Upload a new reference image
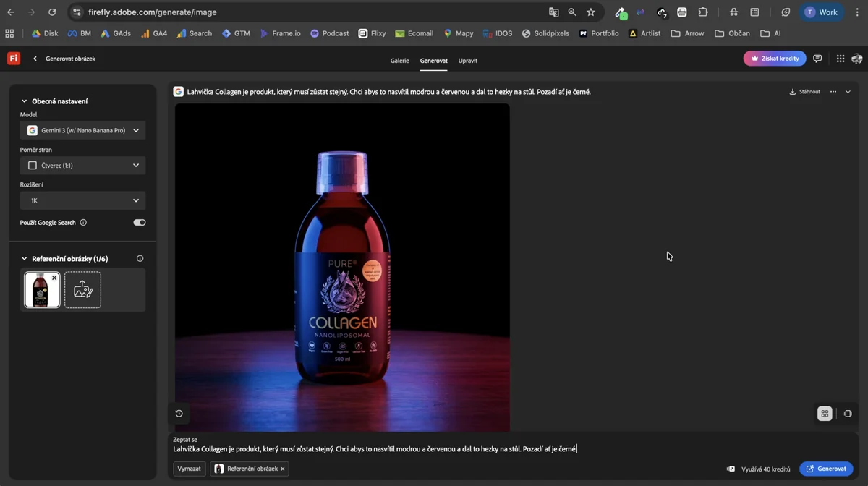The width and height of the screenshot is (868, 486). pos(82,290)
